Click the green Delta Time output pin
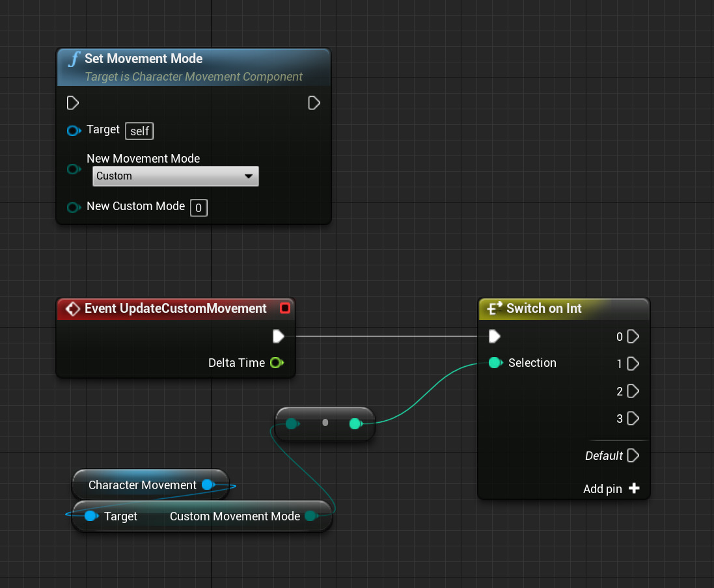The width and height of the screenshot is (714, 588). (x=276, y=363)
